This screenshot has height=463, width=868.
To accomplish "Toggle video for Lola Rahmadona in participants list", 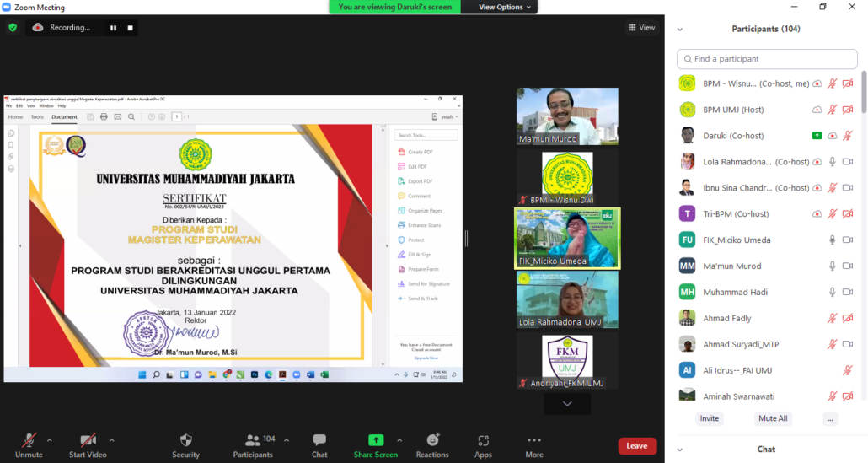I will click(848, 162).
